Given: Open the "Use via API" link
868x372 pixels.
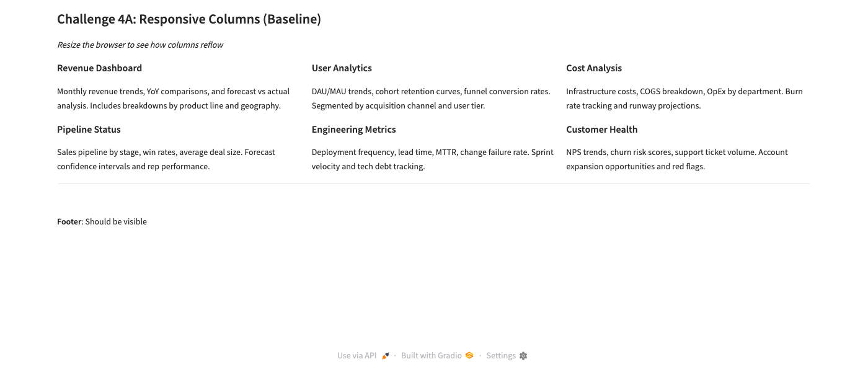Looking at the screenshot, I should 357,356.
